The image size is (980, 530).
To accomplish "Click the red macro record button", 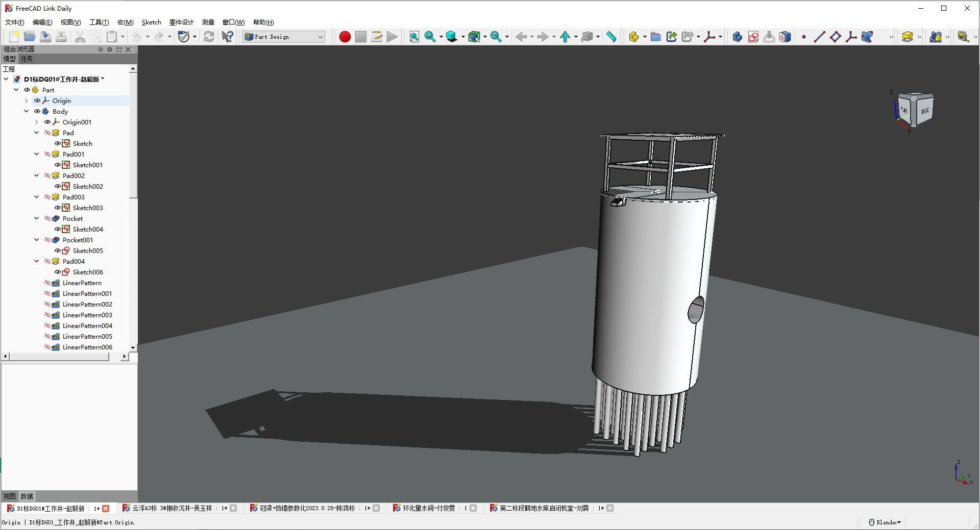I will tap(345, 37).
